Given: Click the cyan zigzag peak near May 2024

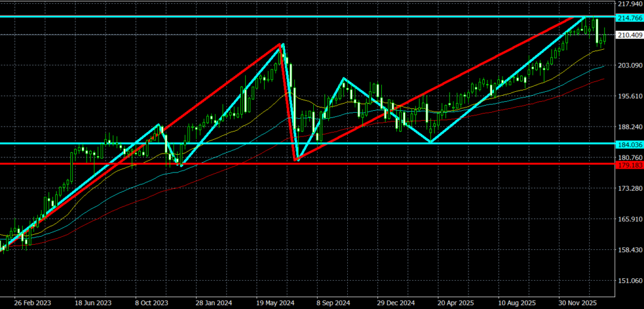Looking at the screenshot, I should coord(282,45).
